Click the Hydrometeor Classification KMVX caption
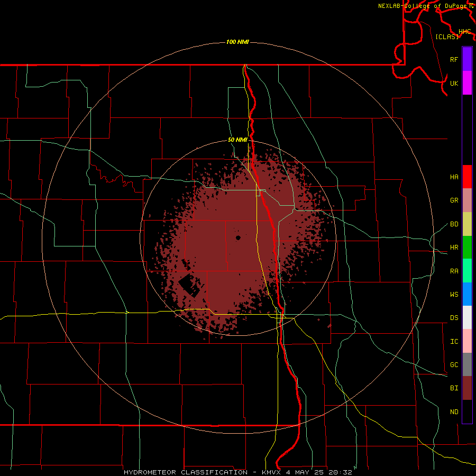The height and width of the screenshot is (476, 476). [x=238, y=472]
